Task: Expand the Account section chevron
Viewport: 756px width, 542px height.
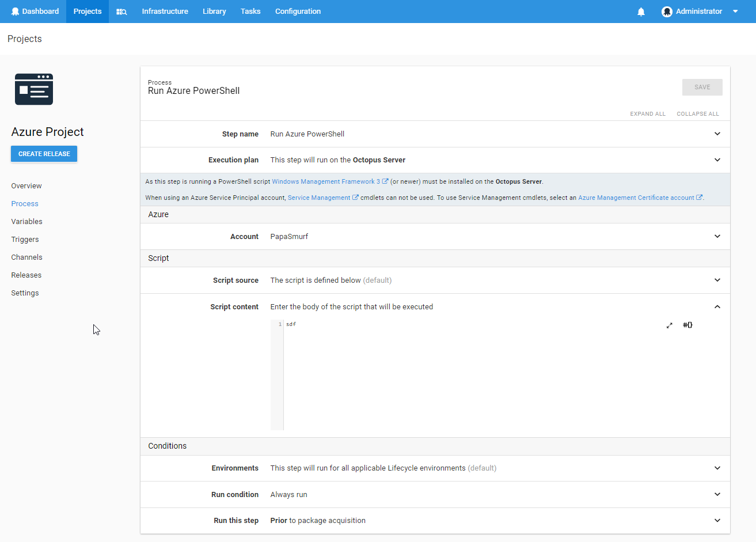Action: (717, 236)
